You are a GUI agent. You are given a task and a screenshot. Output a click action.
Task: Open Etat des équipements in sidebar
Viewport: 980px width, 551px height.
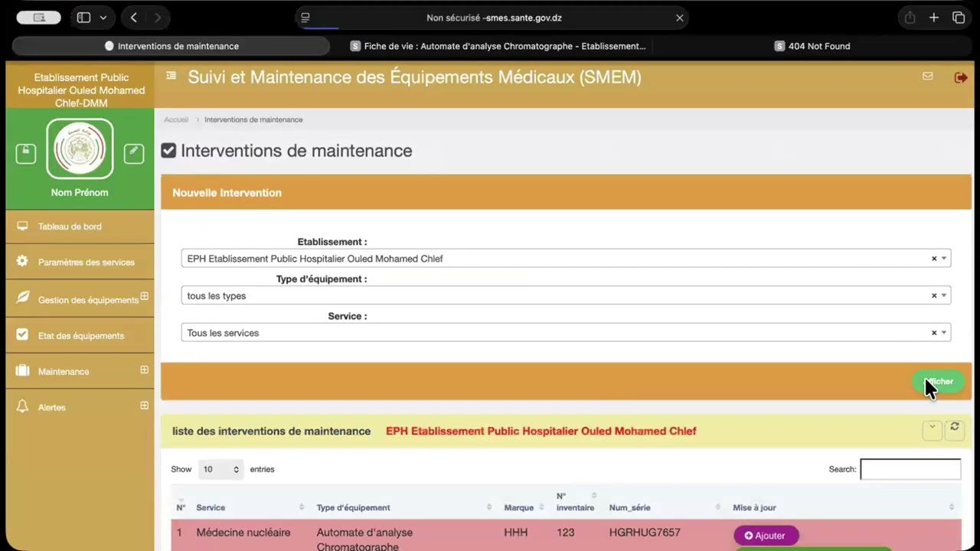tap(80, 335)
